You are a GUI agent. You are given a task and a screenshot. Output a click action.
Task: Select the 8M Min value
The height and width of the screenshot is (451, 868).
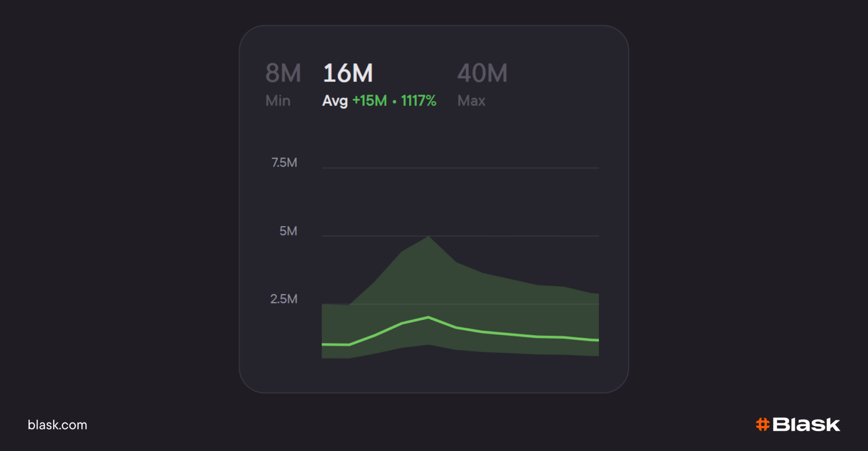(x=283, y=73)
